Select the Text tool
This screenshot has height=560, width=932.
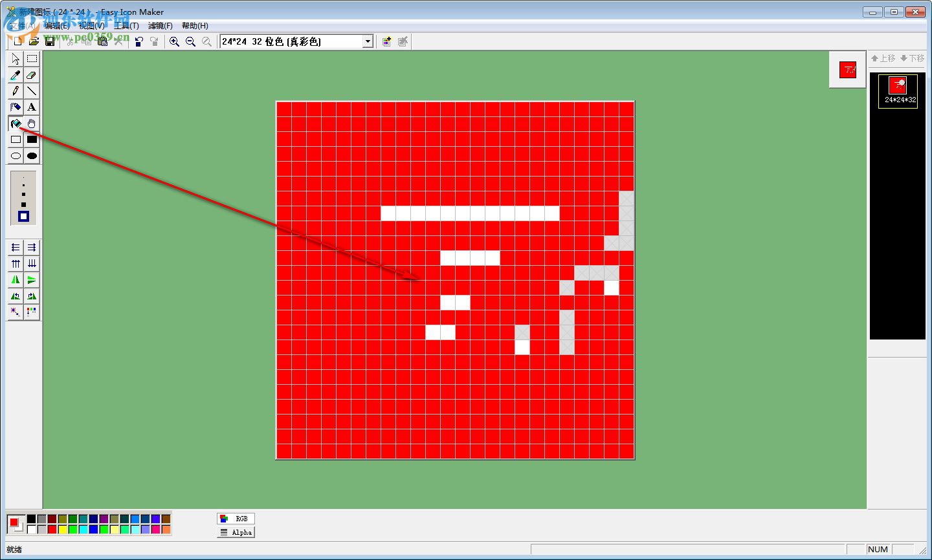(x=32, y=107)
